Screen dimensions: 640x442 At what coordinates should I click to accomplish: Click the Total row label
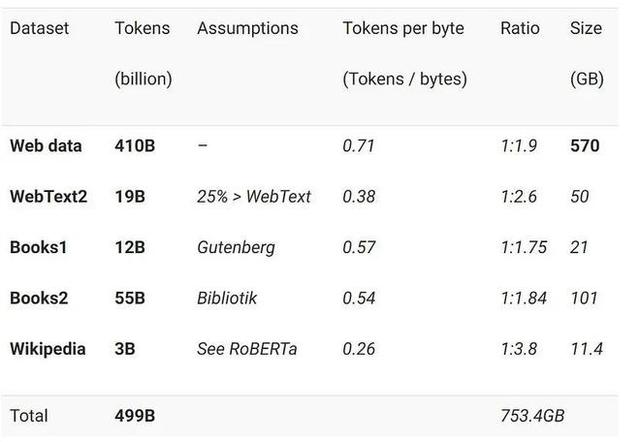point(29,415)
